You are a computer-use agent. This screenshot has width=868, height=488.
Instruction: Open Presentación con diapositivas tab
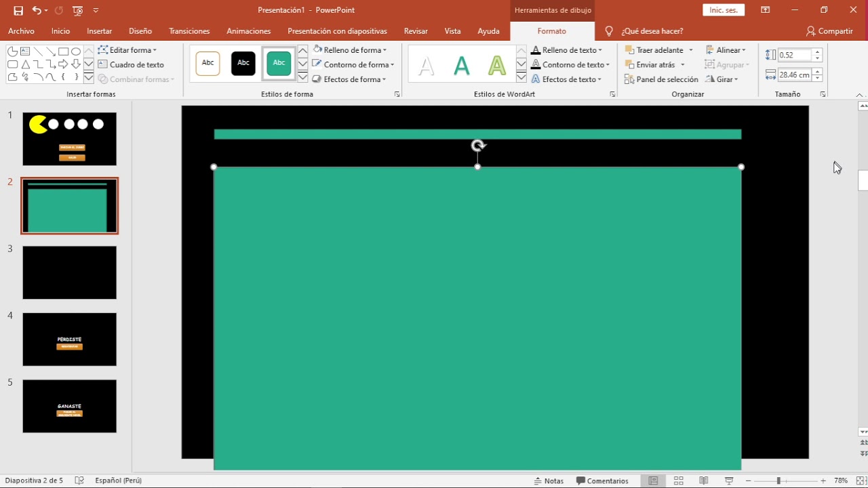click(x=337, y=31)
